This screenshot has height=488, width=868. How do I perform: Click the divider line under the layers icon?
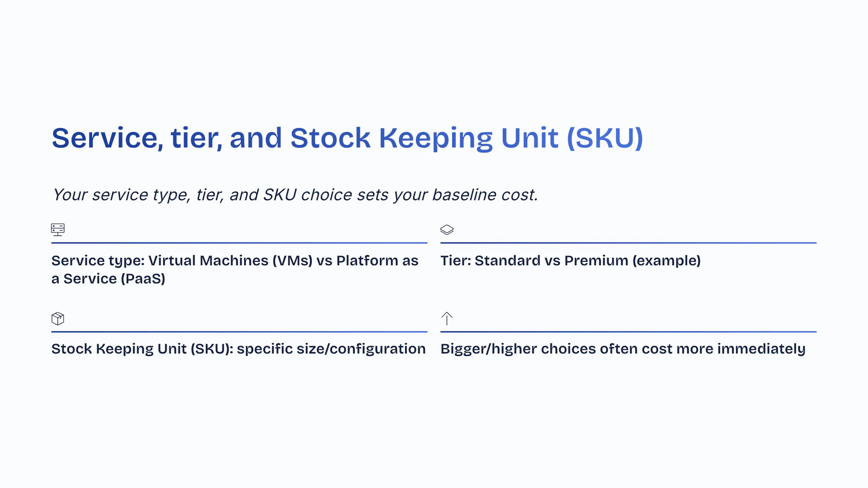pos(628,243)
